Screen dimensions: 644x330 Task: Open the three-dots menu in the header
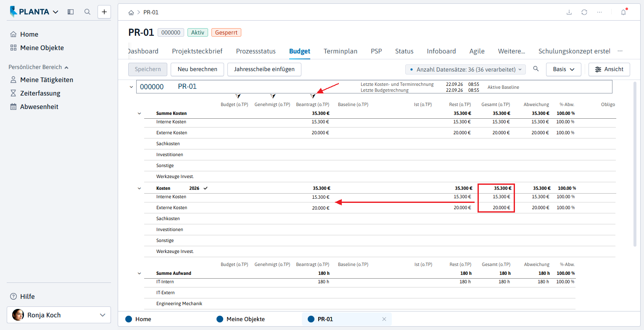point(599,12)
